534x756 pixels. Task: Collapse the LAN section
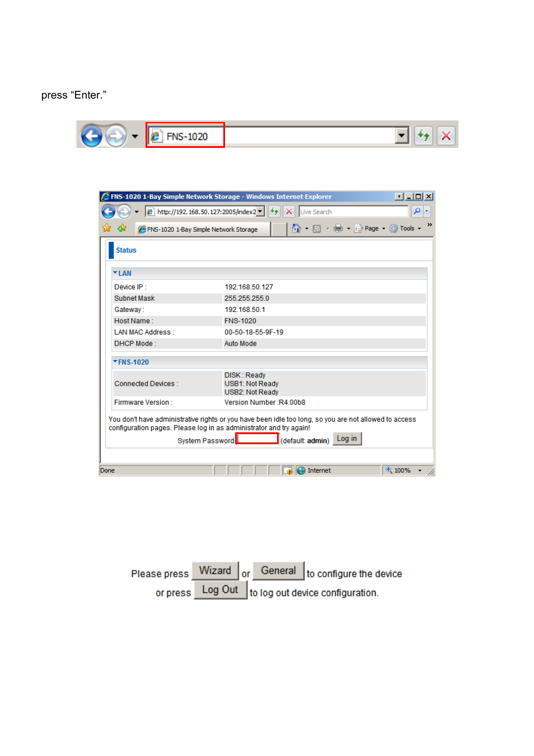tap(115, 273)
